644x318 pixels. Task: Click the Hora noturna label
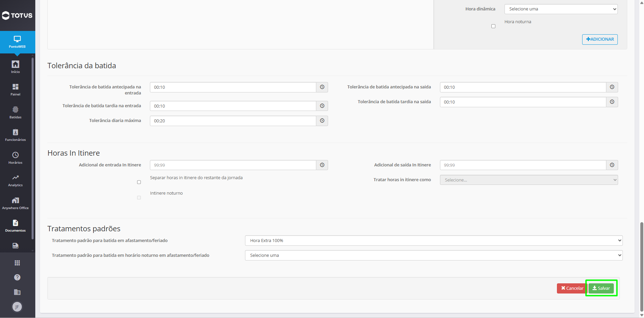coord(518,22)
